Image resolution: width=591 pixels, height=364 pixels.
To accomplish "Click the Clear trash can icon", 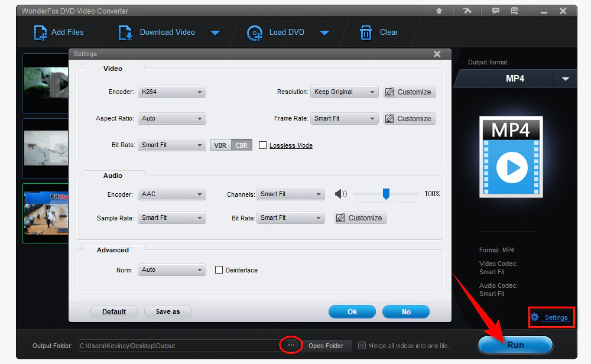I will click(x=366, y=32).
